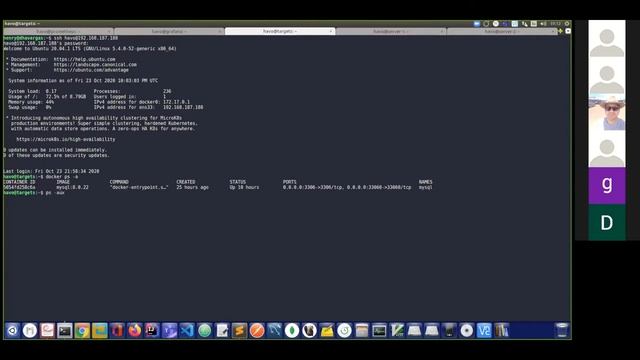
Task: Add a new terminal tab with green plus
Action: click(x=560, y=31)
